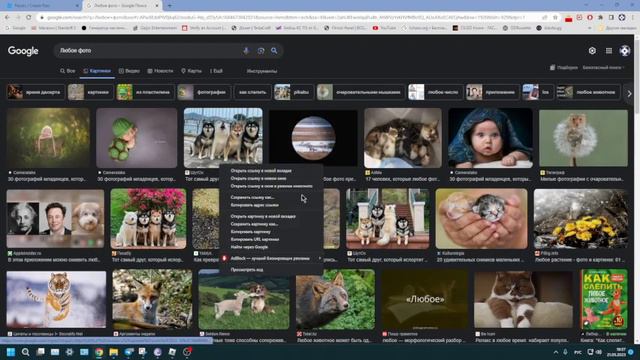The width and height of the screenshot is (640, 360).
Task: Show hidden system tray icons
Action: tap(556, 352)
